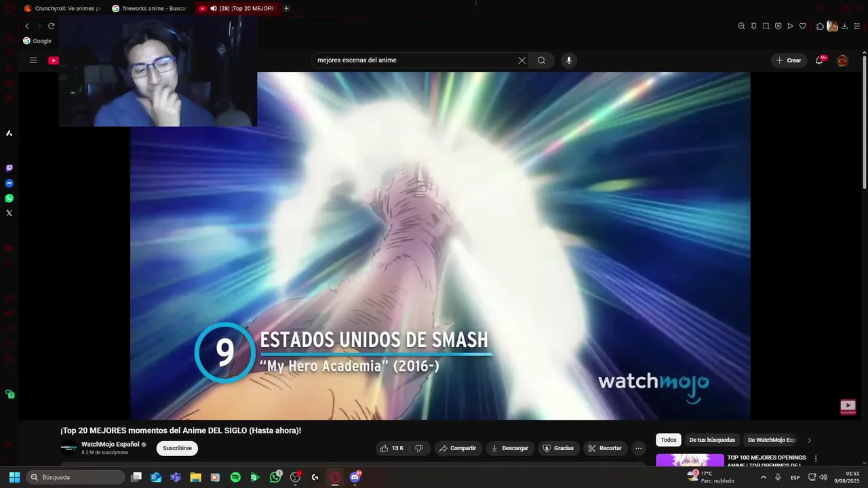Clip the video with Recortar
Image resolution: width=868 pixels, height=488 pixels.
click(605, 448)
